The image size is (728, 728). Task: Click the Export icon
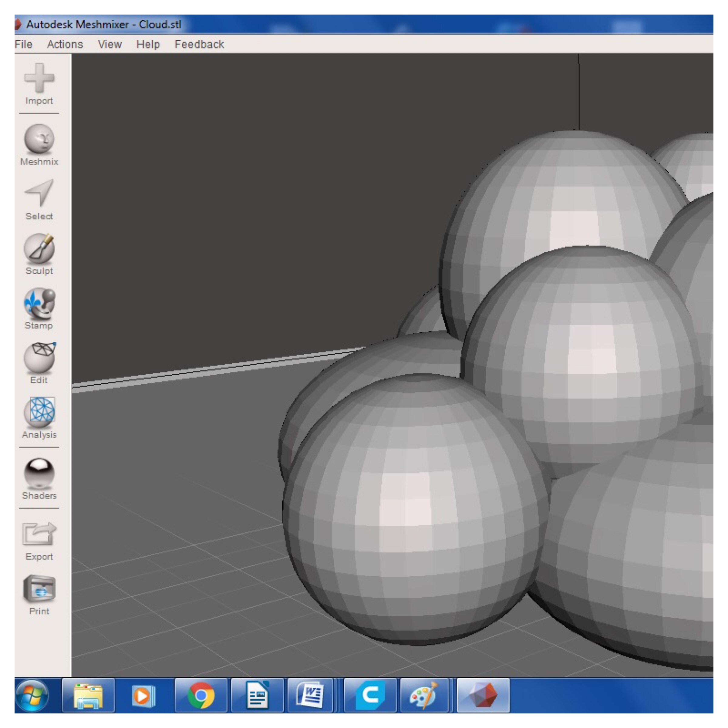39,534
